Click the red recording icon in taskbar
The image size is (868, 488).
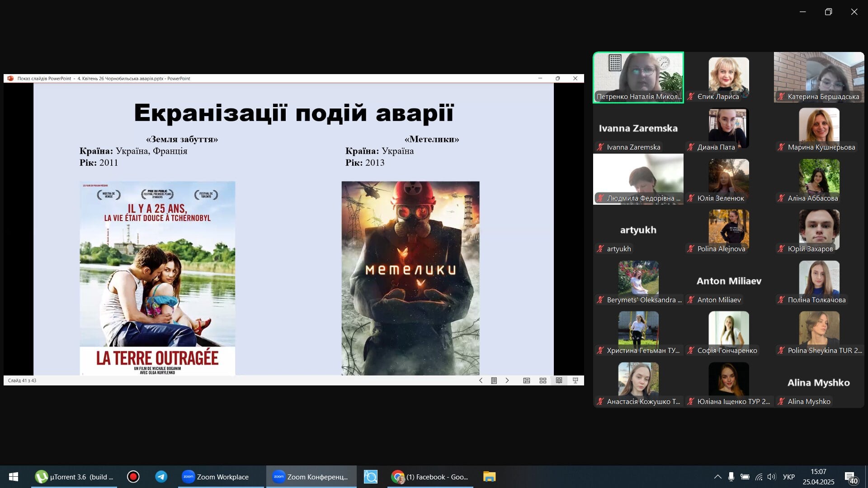[133, 477]
